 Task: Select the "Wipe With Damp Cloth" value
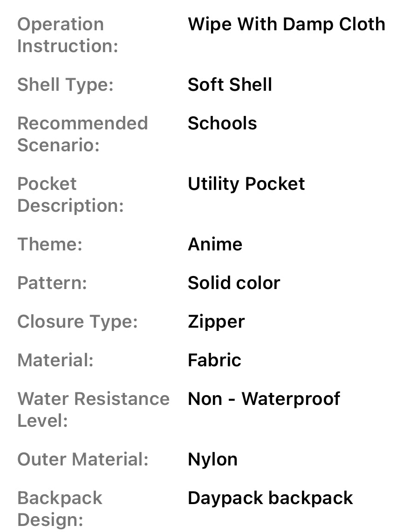pyautogui.click(x=286, y=24)
